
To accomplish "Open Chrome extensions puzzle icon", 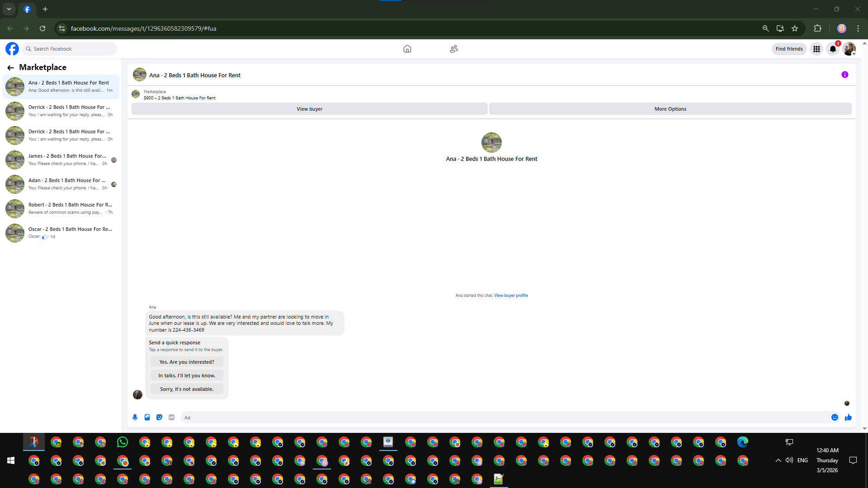I will pyautogui.click(x=817, y=28).
